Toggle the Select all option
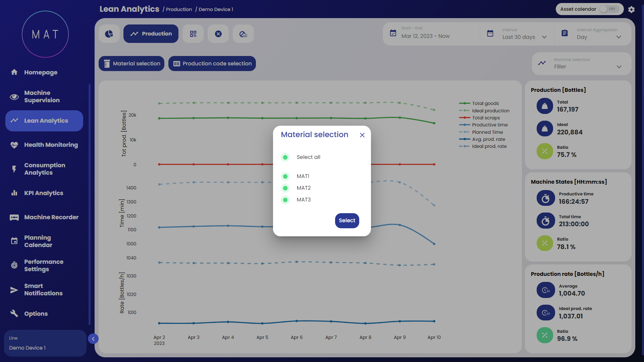Screen dimensions: 644x362 pos(285,157)
